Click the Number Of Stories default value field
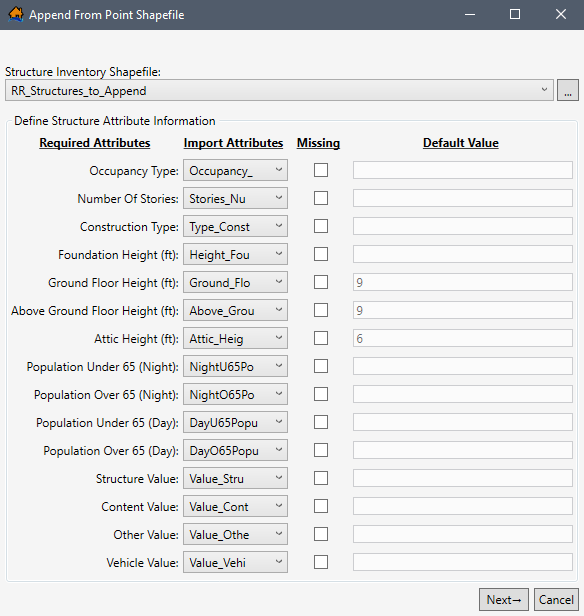Image resolution: width=584 pixels, height=616 pixels. coord(463,198)
